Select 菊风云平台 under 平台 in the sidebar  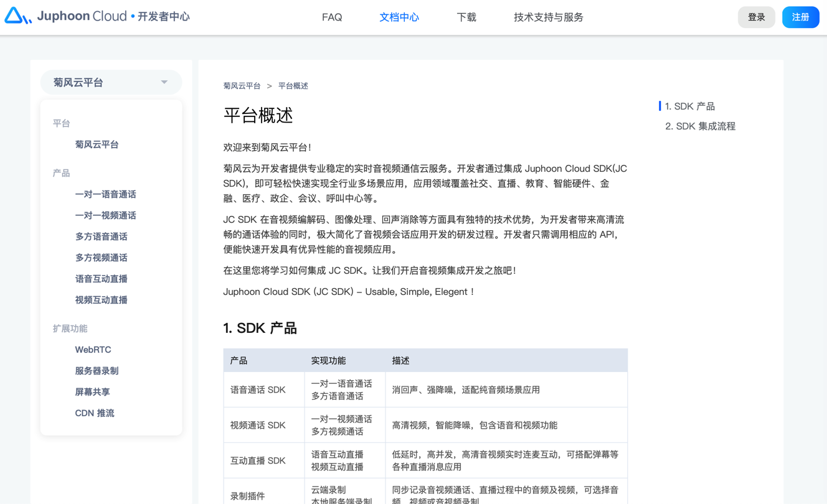coord(97,144)
